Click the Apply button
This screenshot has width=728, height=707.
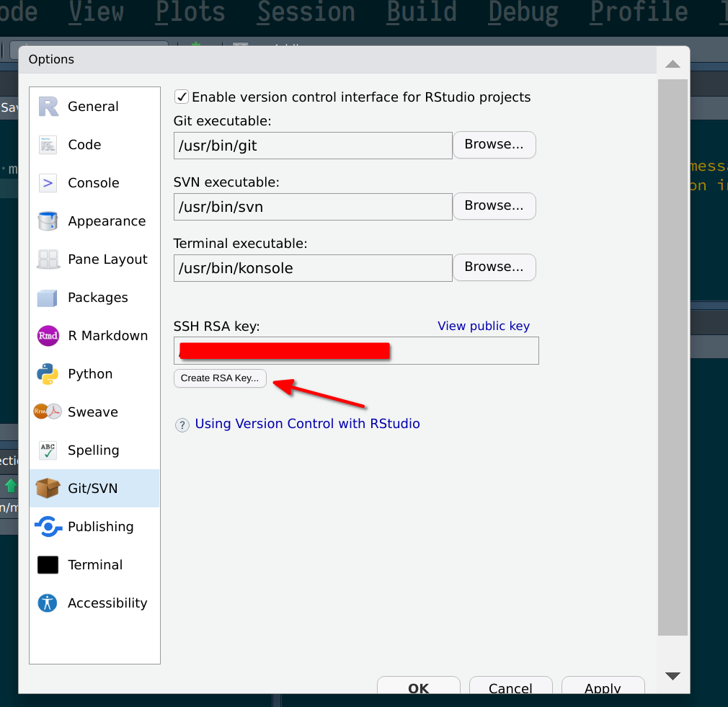pyautogui.click(x=603, y=686)
